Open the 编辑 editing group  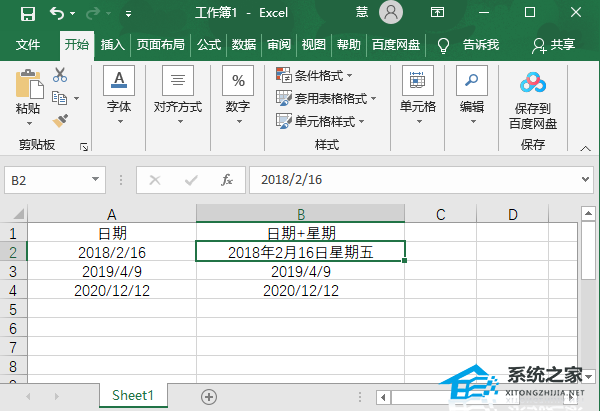(472, 96)
